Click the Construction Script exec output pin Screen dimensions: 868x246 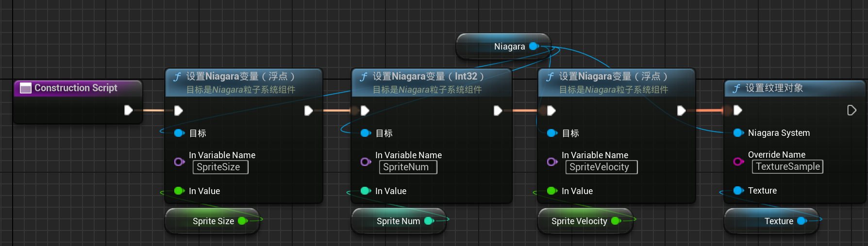tap(128, 110)
